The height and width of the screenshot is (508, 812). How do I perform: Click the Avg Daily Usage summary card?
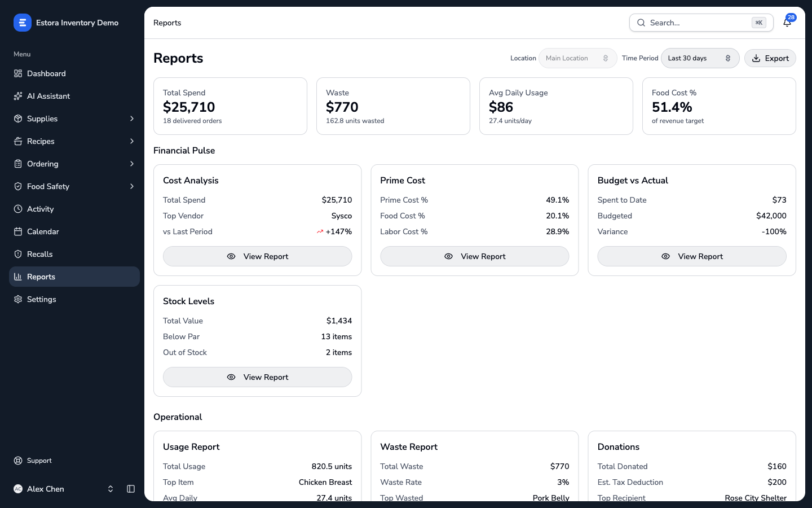(x=556, y=106)
